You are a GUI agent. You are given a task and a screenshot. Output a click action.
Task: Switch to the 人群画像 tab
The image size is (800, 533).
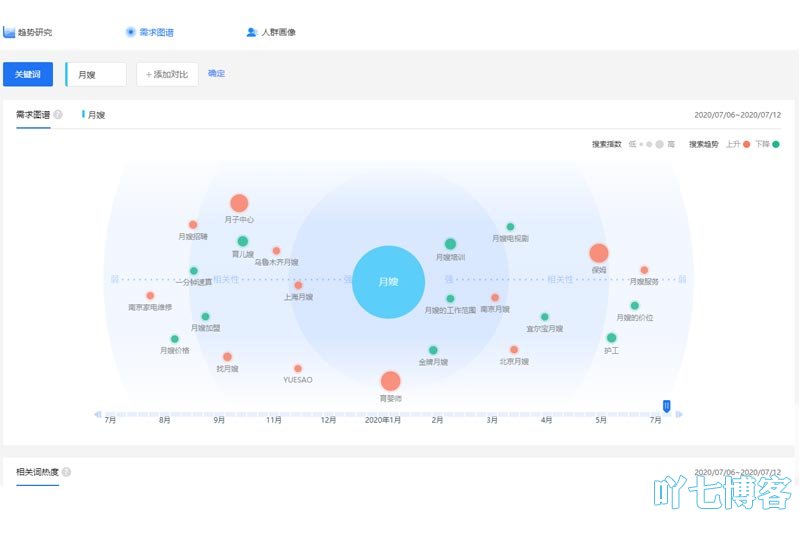click(x=271, y=32)
